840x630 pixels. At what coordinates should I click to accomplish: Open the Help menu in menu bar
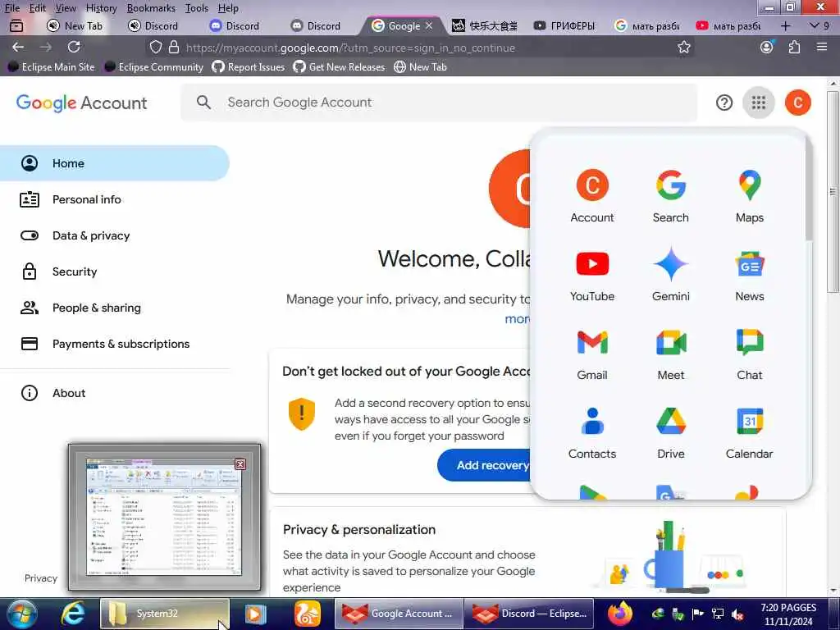[x=228, y=8]
